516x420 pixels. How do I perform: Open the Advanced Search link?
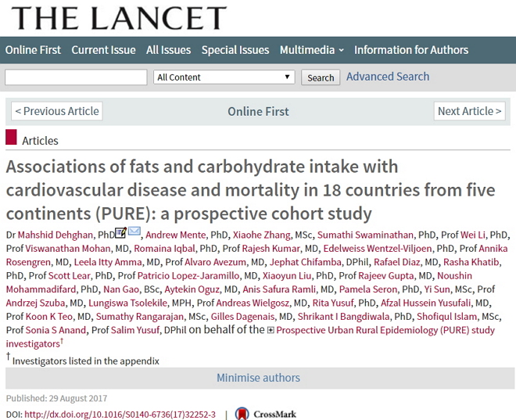coord(388,77)
